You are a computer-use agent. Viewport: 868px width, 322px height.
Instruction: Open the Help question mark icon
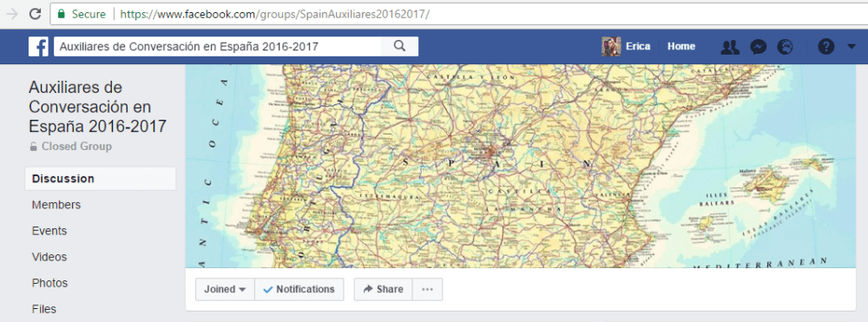click(826, 47)
